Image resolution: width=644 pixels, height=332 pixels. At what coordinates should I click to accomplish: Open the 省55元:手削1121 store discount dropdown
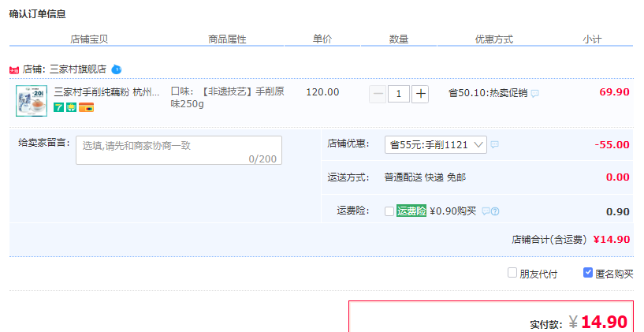(436, 144)
